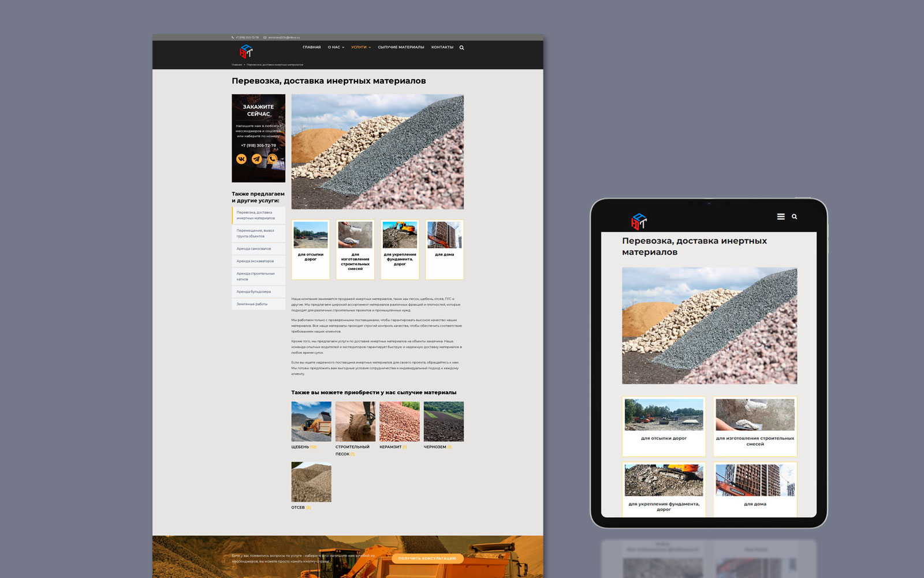Tap the tablet card для отсыпки дорог

point(664,427)
